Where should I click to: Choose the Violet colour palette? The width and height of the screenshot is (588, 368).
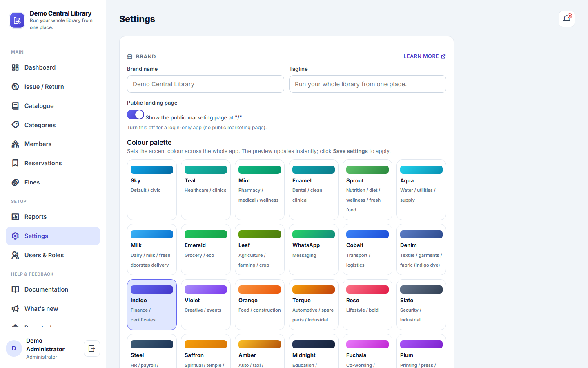point(206,305)
